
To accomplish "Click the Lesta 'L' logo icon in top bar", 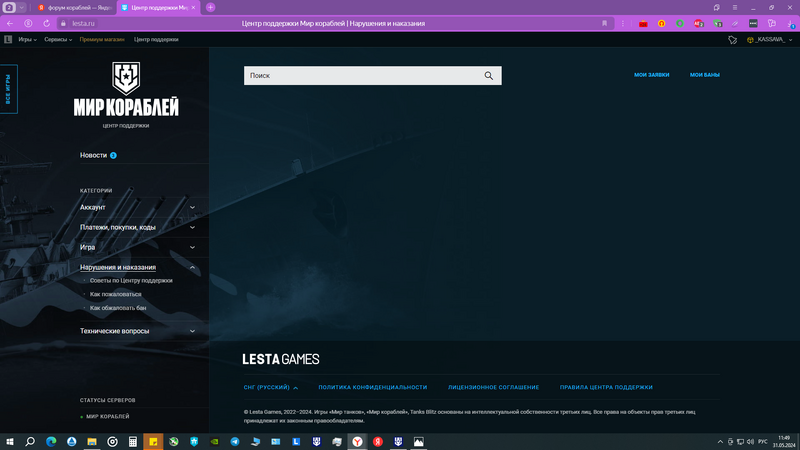I will [x=8, y=39].
